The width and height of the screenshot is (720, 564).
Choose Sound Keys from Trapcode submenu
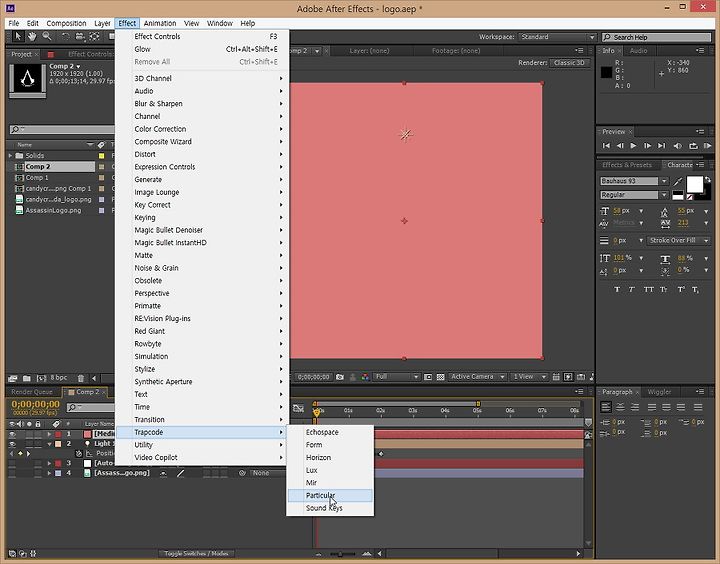coord(330,508)
